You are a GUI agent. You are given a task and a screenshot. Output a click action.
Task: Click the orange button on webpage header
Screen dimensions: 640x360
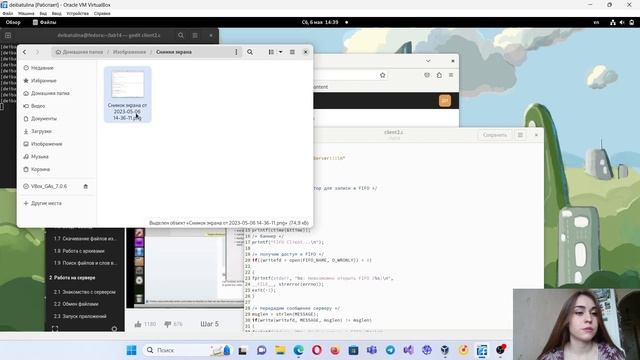click(x=445, y=100)
